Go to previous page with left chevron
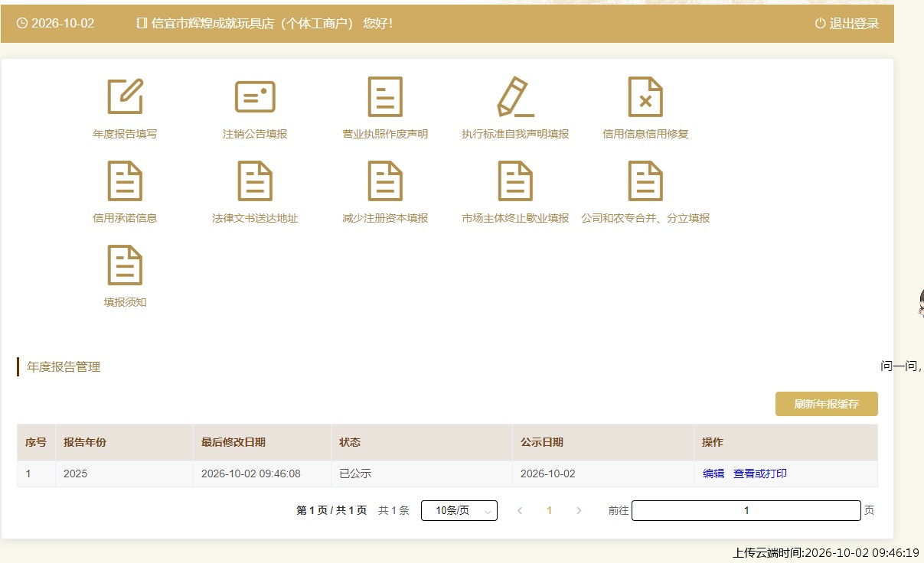This screenshot has width=924, height=563. pyautogui.click(x=520, y=510)
